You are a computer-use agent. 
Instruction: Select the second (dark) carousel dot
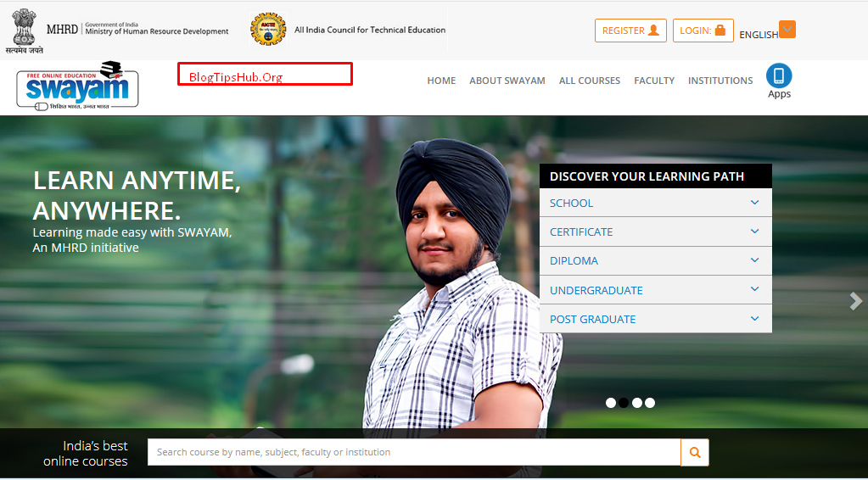click(x=624, y=403)
